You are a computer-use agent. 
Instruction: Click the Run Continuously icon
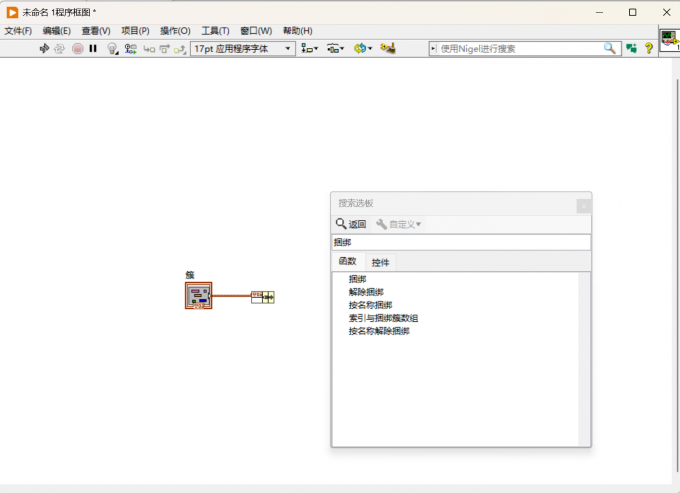pos(59,49)
